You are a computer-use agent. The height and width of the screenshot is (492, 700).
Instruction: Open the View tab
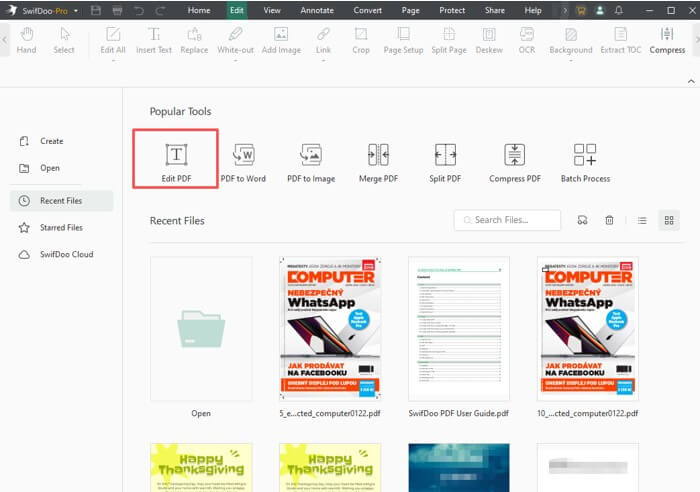pyautogui.click(x=271, y=10)
